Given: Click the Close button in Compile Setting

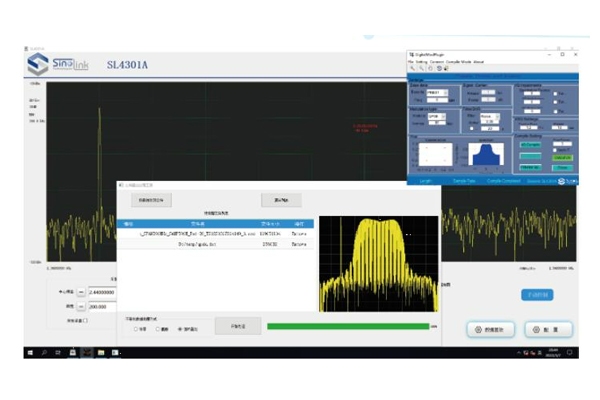Looking at the screenshot, I should 562,166.
